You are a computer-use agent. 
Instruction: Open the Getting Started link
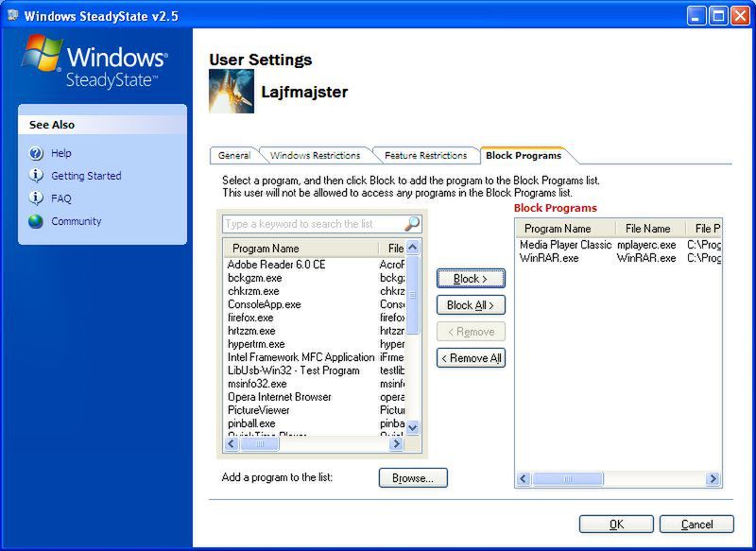tap(86, 176)
